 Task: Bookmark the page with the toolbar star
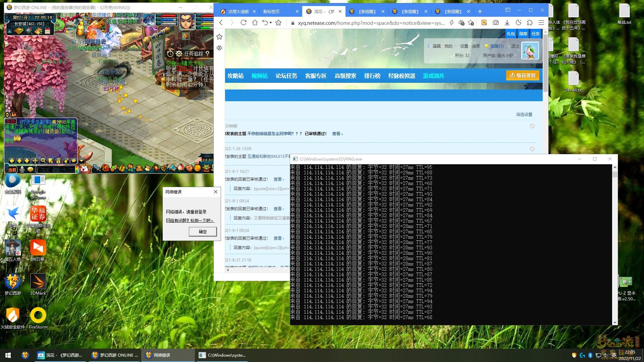[278, 22]
